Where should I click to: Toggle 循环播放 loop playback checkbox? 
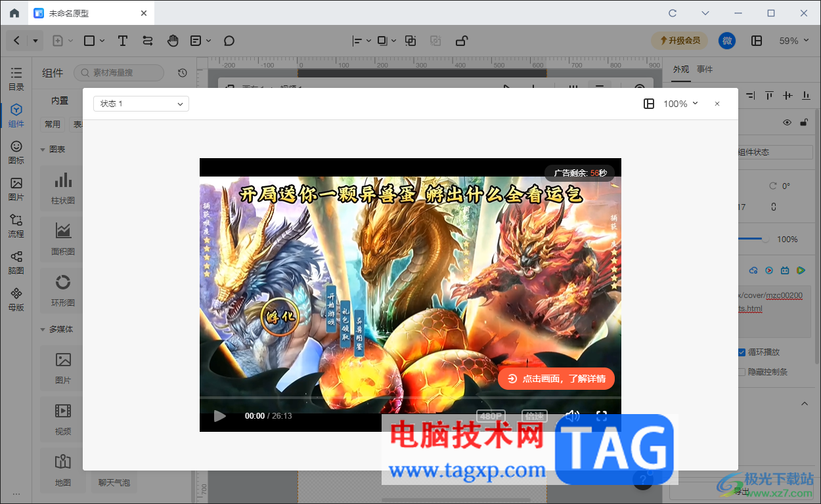(x=742, y=352)
